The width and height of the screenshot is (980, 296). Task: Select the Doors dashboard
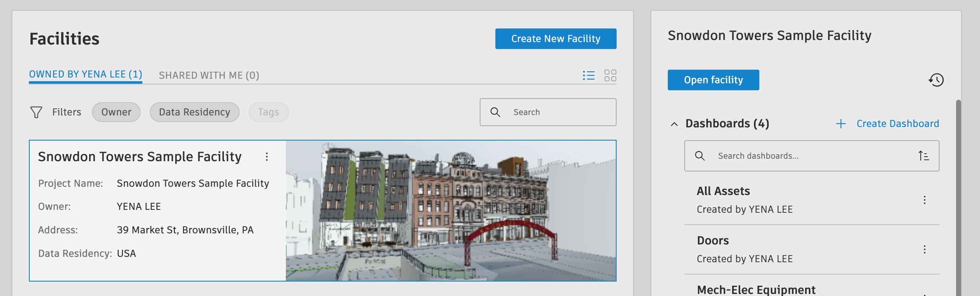pyautogui.click(x=812, y=249)
